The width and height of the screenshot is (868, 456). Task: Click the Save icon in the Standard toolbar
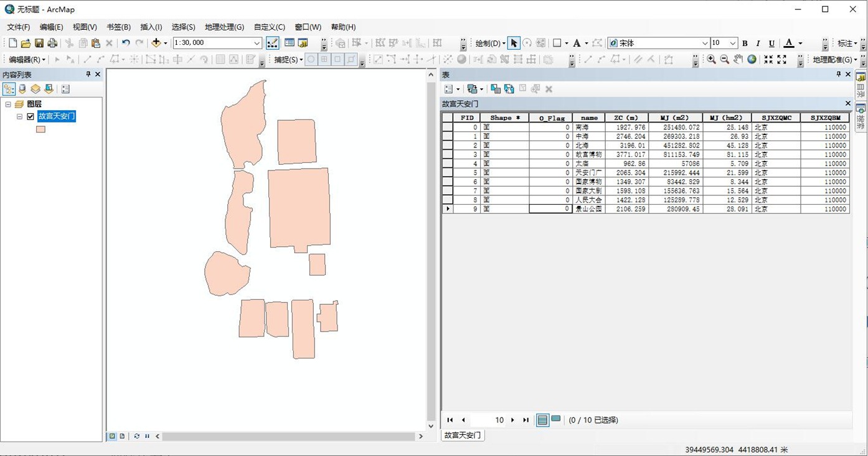coord(39,43)
